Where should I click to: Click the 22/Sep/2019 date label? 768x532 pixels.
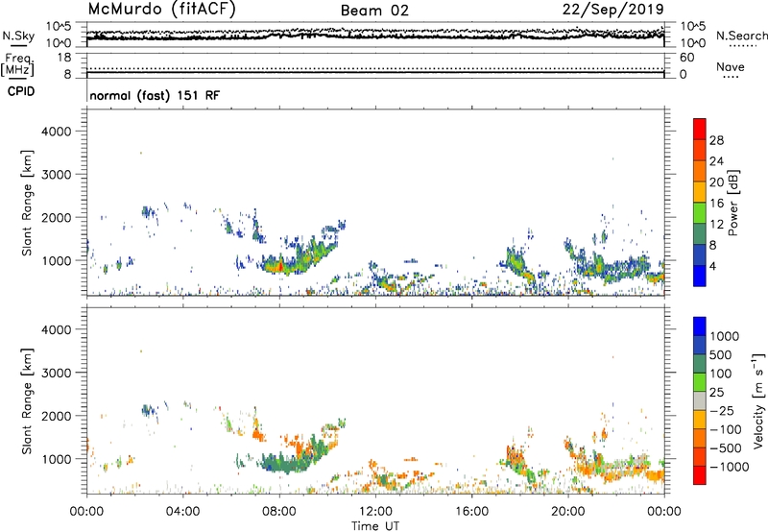pos(612,10)
